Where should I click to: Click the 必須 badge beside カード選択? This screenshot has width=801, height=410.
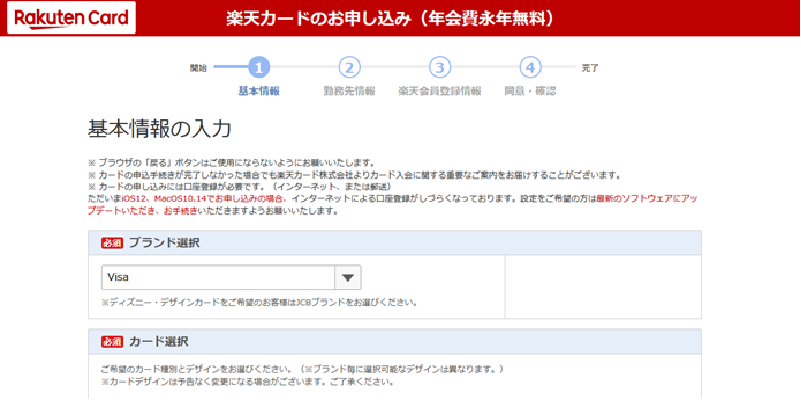click(112, 342)
